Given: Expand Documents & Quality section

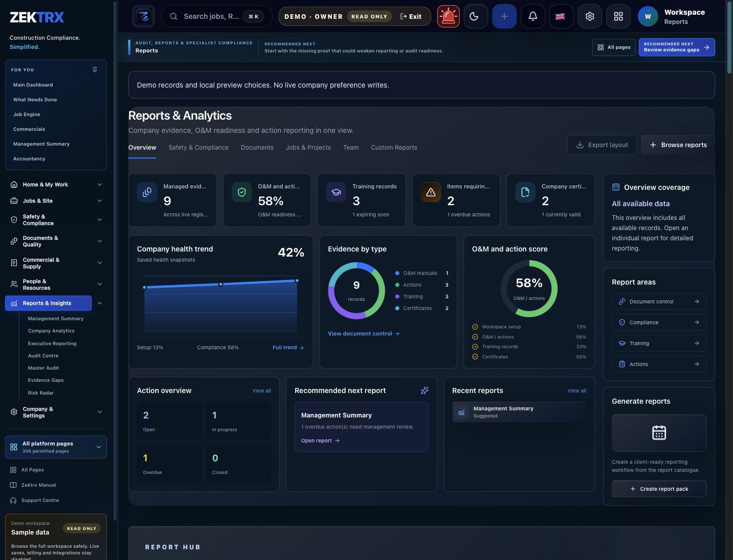Looking at the screenshot, I should [x=56, y=241].
